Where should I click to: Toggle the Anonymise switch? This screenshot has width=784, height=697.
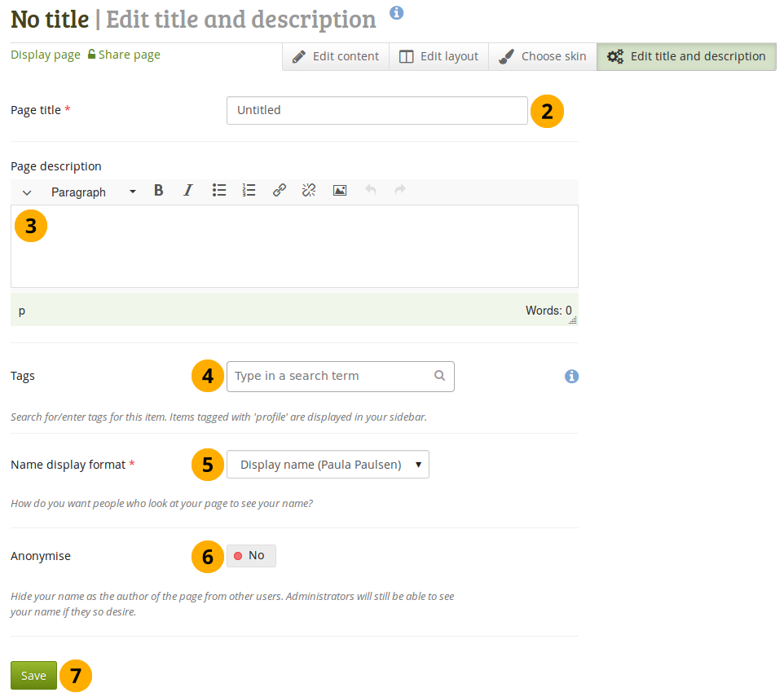[251, 556]
